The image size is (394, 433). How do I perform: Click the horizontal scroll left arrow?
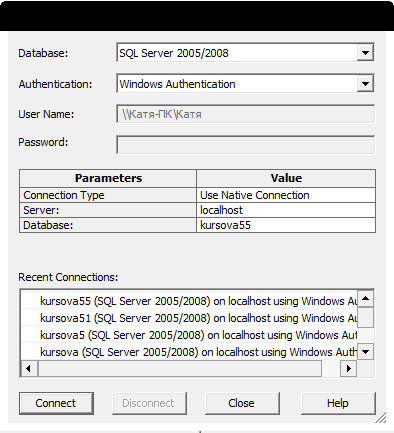point(29,368)
